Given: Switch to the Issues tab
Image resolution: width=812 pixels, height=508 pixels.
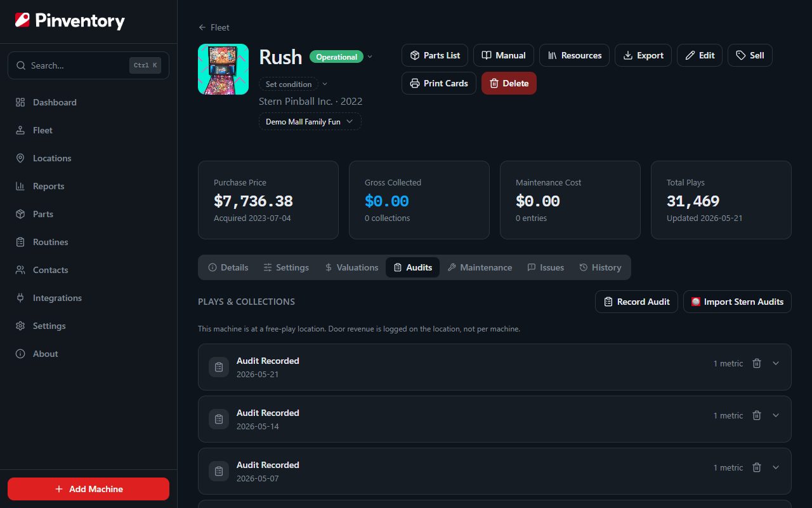Looking at the screenshot, I should point(546,267).
